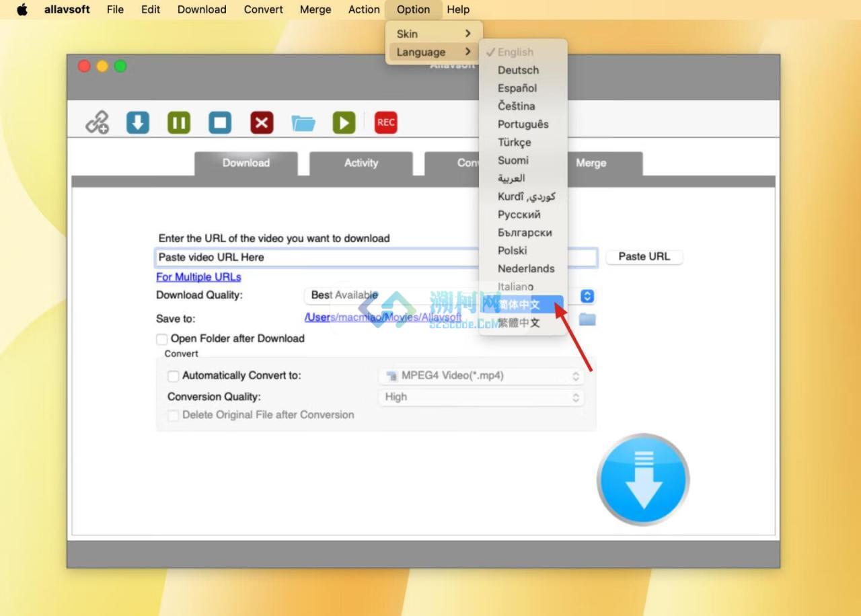Open the Download menu in menu bar
Image resolution: width=861 pixels, height=616 pixels.
click(x=202, y=9)
